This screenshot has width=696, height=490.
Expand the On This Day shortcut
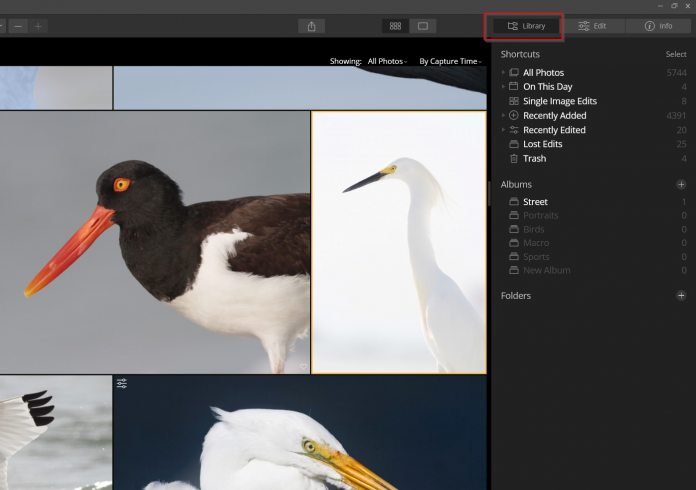pos(503,87)
